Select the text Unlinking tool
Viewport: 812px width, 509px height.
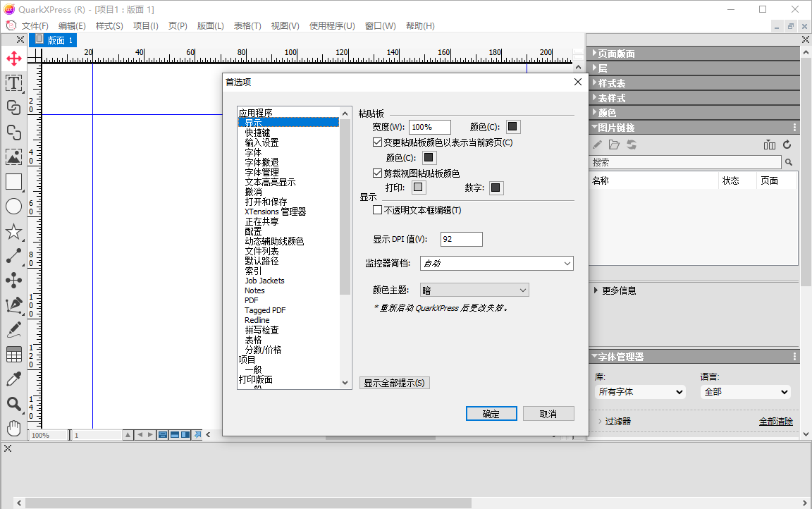[14, 132]
